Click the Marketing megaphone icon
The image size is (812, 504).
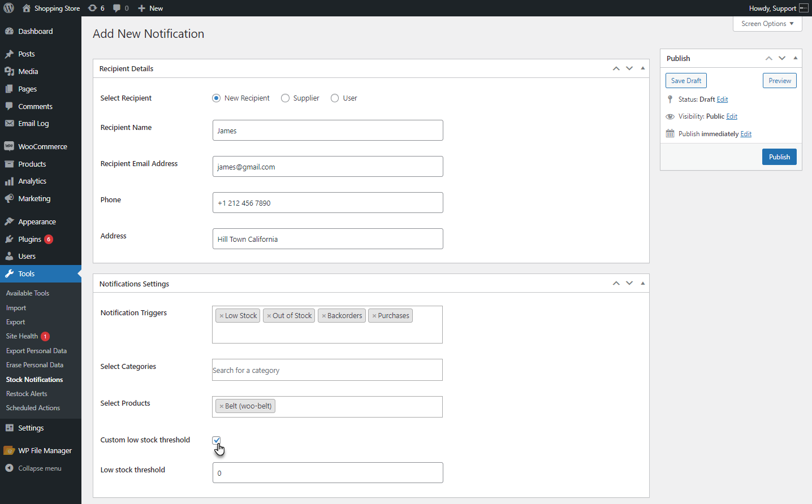(x=9, y=198)
